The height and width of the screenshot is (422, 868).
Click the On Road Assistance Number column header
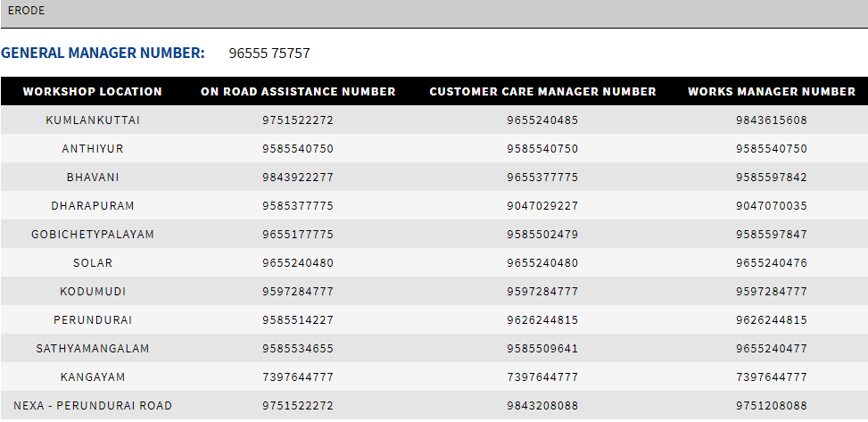click(x=298, y=91)
